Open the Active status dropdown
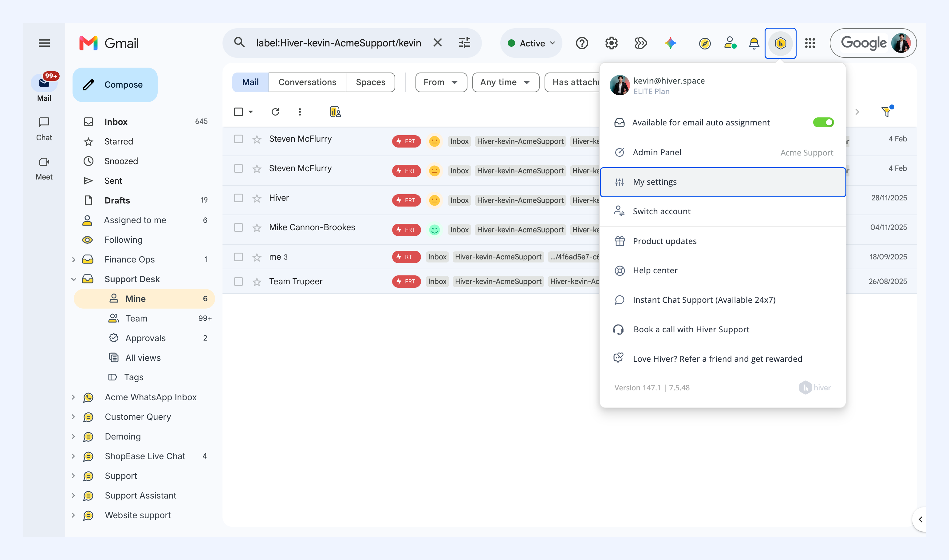 click(x=531, y=43)
